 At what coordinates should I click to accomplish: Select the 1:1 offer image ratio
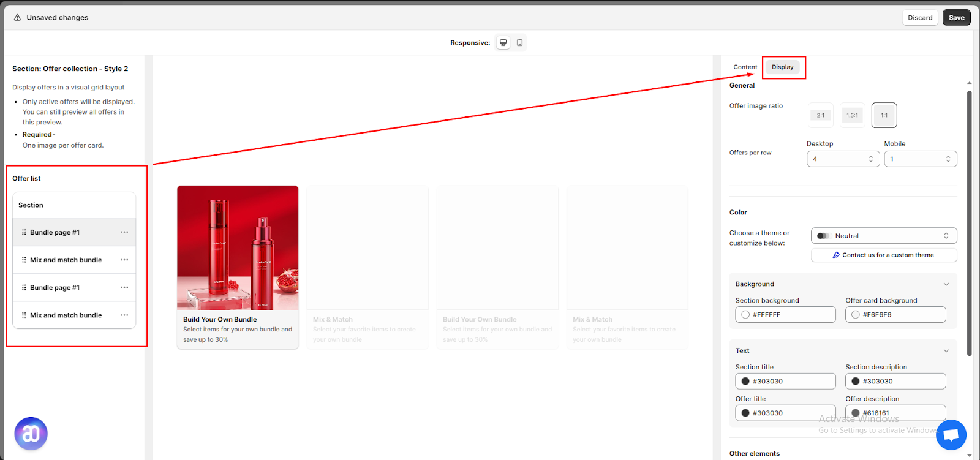click(884, 115)
